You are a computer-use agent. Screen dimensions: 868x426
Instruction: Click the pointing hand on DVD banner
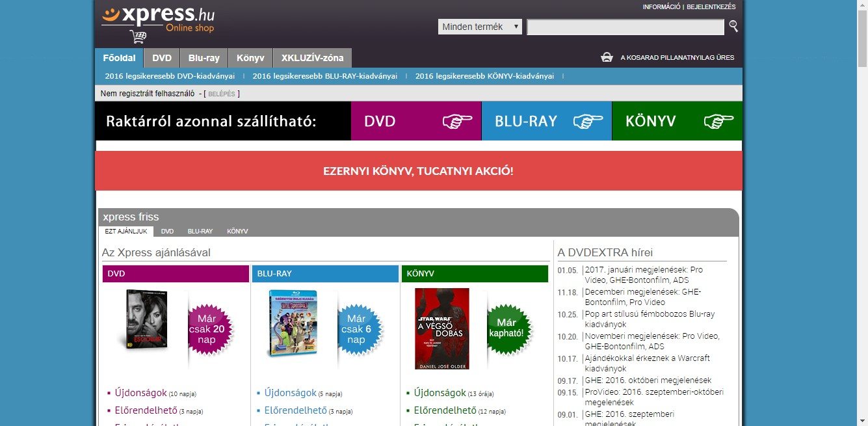coord(457,121)
